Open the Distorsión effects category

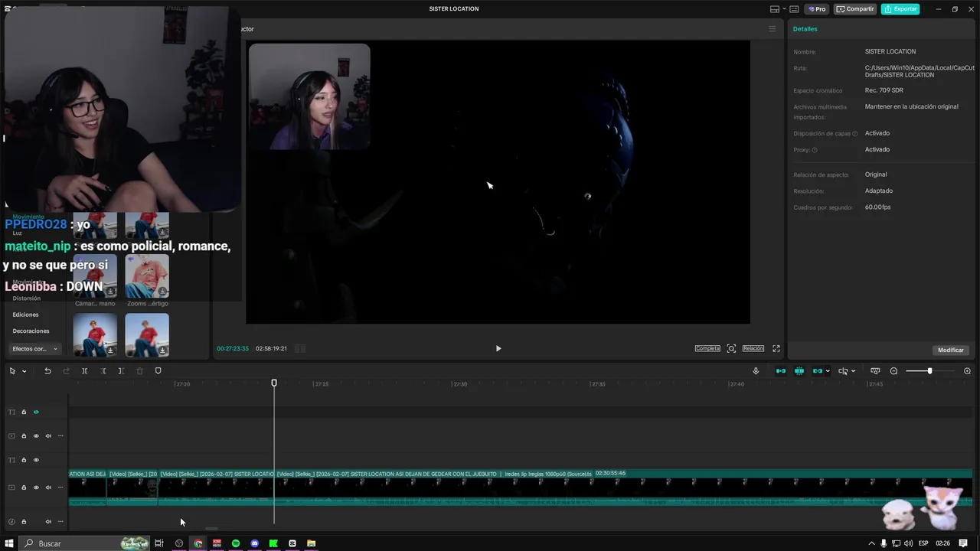coord(27,298)
